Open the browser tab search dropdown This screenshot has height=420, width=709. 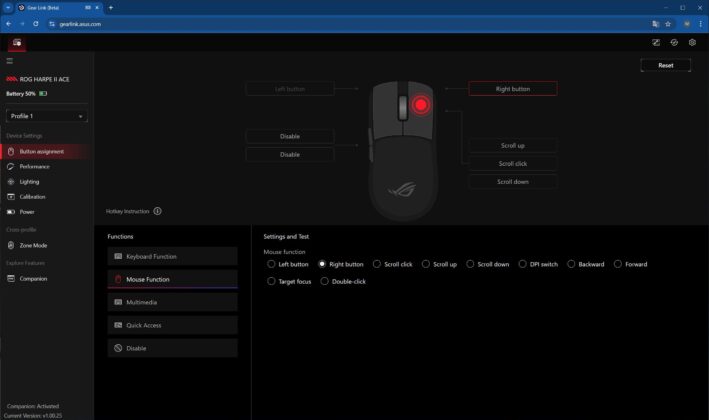point(8,8)
